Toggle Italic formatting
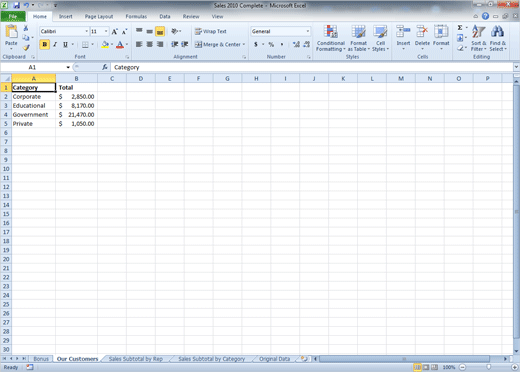The width and height of the screenshot is (520, 372). tap(55, 44)
